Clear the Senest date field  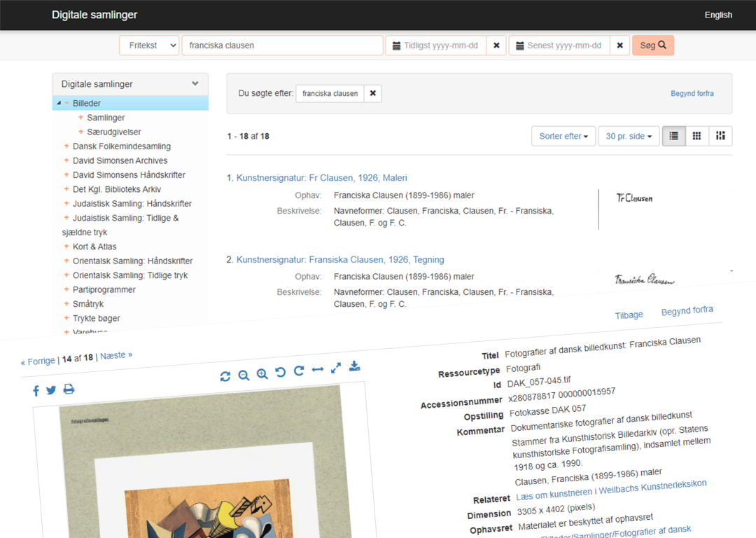[619, 46]
